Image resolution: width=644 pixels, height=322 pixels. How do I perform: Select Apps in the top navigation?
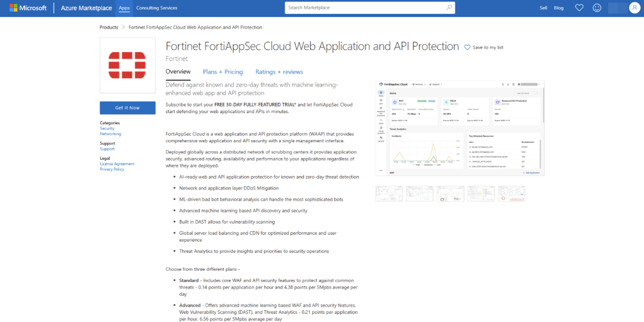click(x=124, y=8)
